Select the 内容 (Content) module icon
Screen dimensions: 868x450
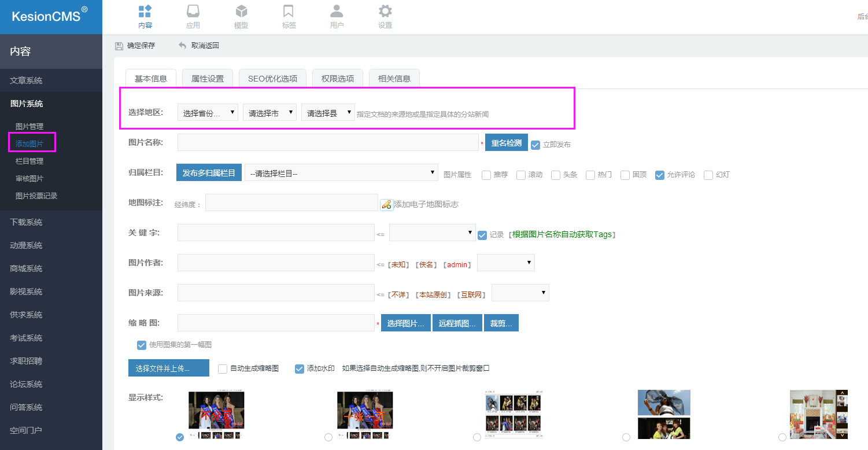click(145, 12)
